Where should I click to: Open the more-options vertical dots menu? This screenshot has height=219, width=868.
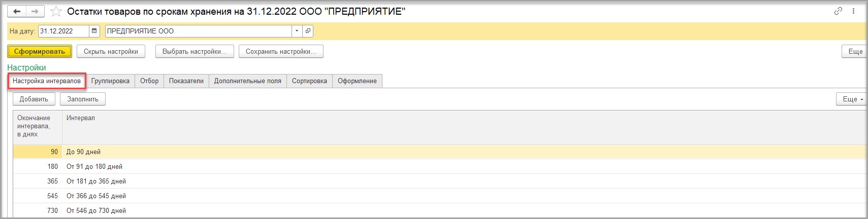click(x=854, y=11)
